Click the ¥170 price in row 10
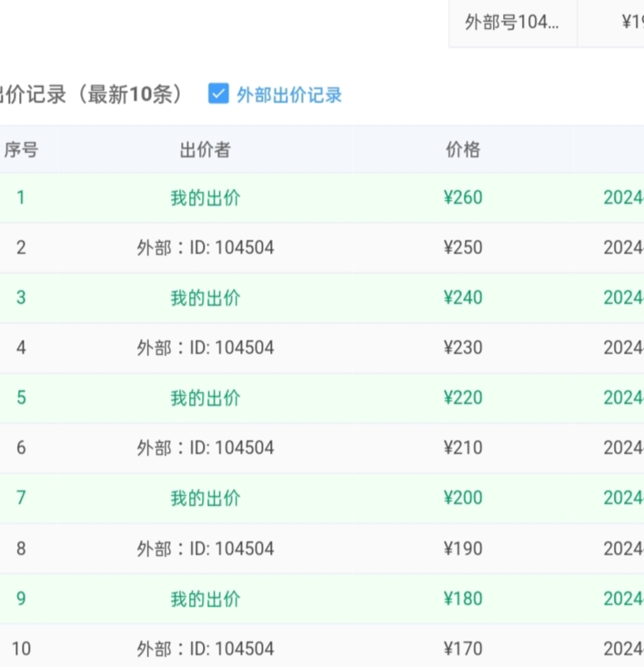This screenshot has height=667, width=644. click(x=462, y=649)
